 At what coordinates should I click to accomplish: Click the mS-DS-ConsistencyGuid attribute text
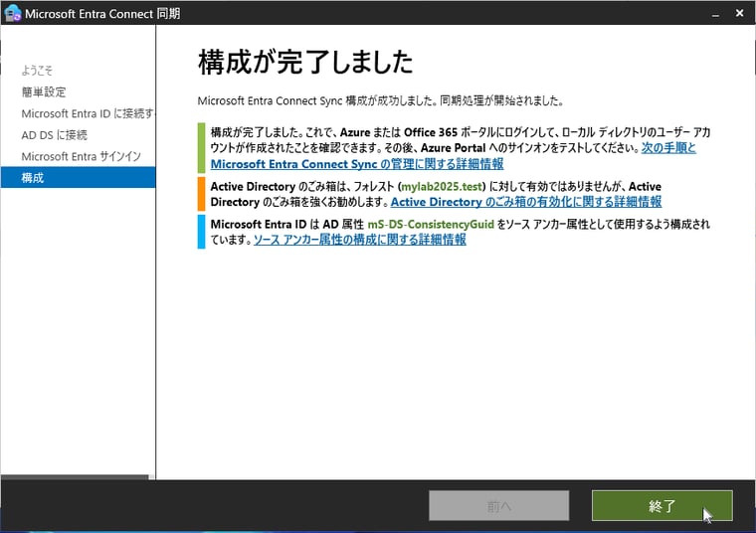[x=431, y=224]
